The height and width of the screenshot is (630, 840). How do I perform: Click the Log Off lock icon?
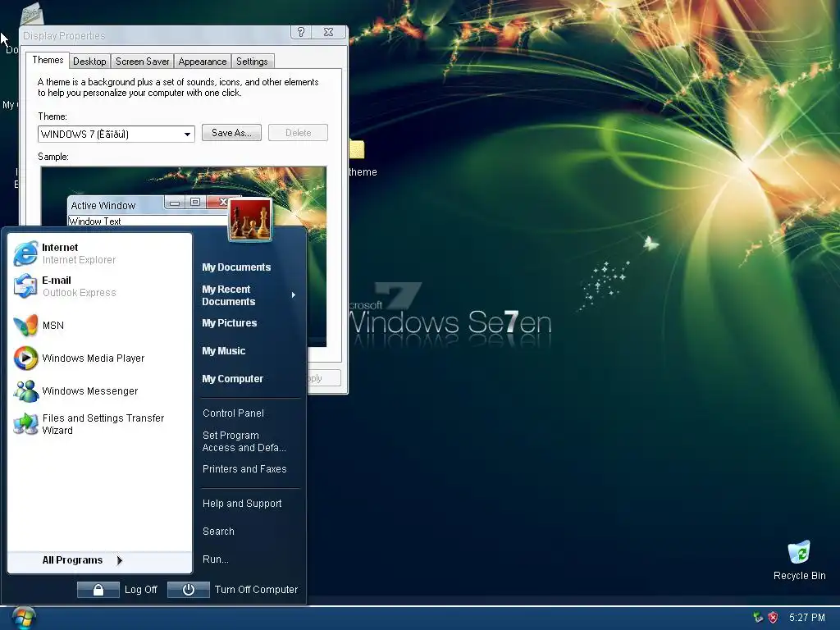click(98, 590)
